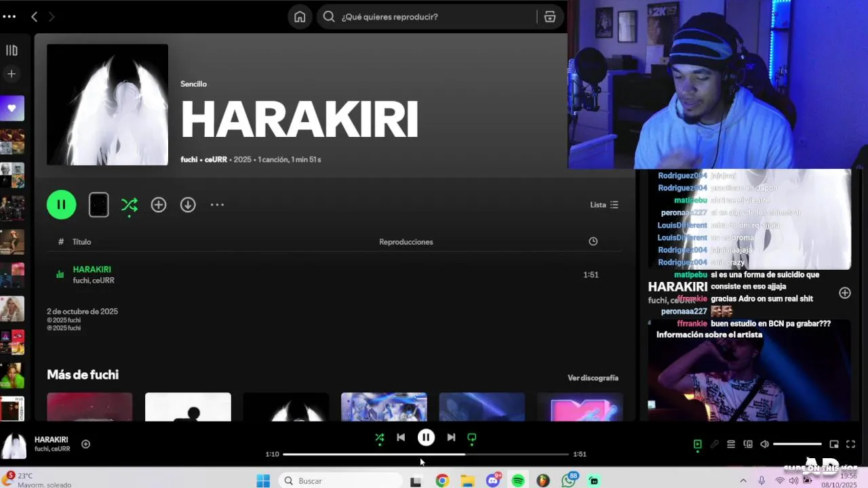868x488 pixels.
Task: Pause playback in the player bar
Action: coord(426,438)
